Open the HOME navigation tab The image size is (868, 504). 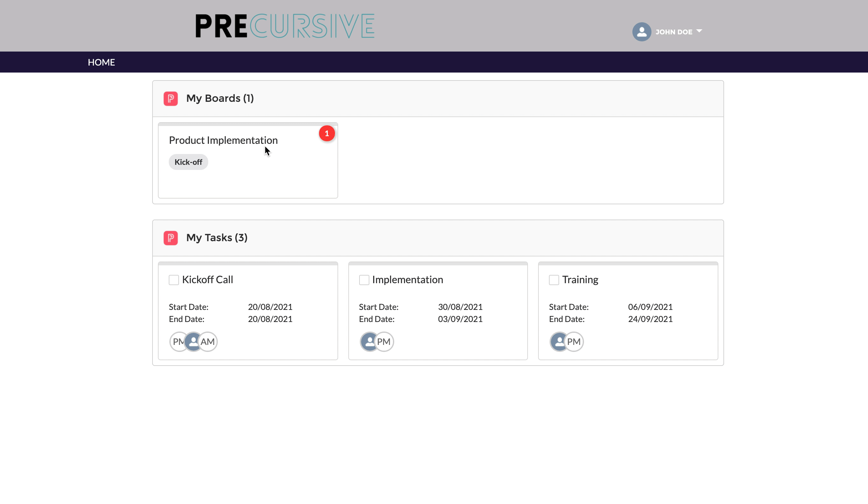[101, 62]
